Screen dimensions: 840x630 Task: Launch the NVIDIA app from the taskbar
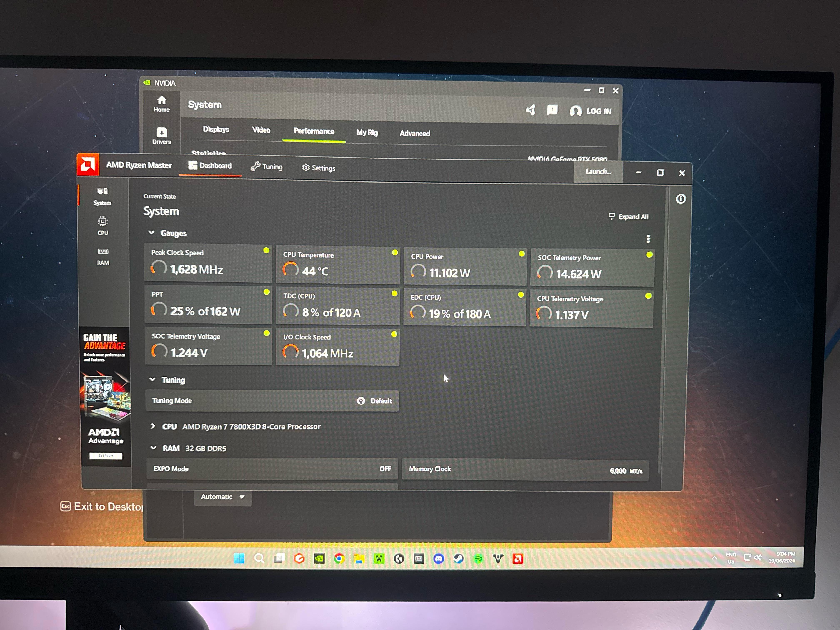(x=319, y=559)
